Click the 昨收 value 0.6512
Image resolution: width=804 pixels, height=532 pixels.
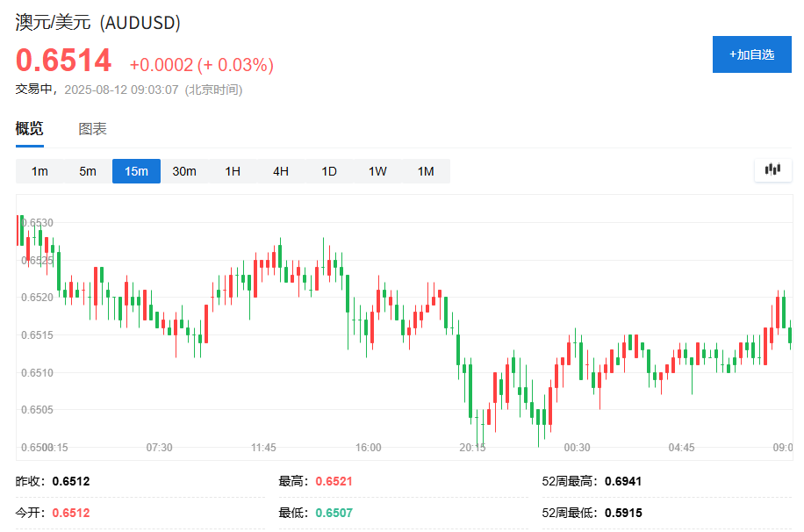(71, 481)
